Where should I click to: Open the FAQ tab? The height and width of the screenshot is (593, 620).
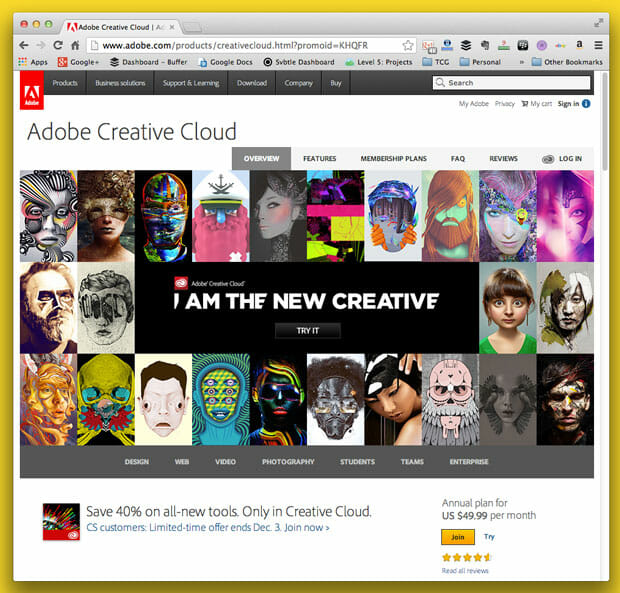[x=458, y=159]
